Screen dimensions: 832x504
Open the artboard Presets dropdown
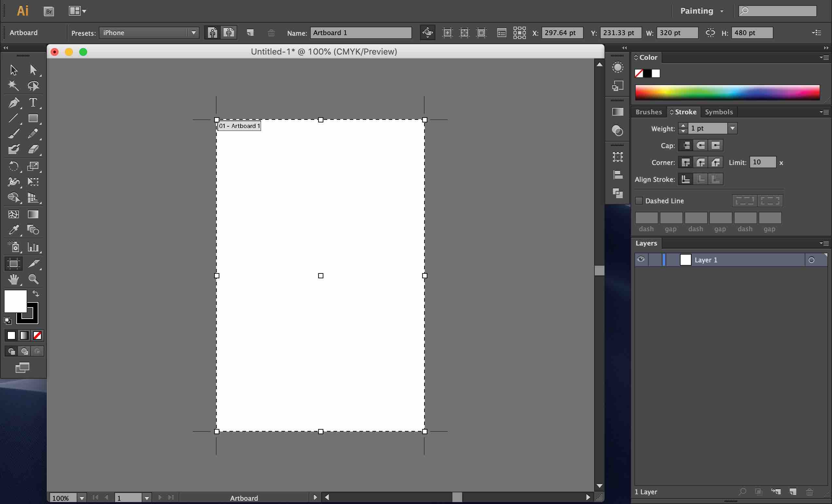click(x=193, y=33)
